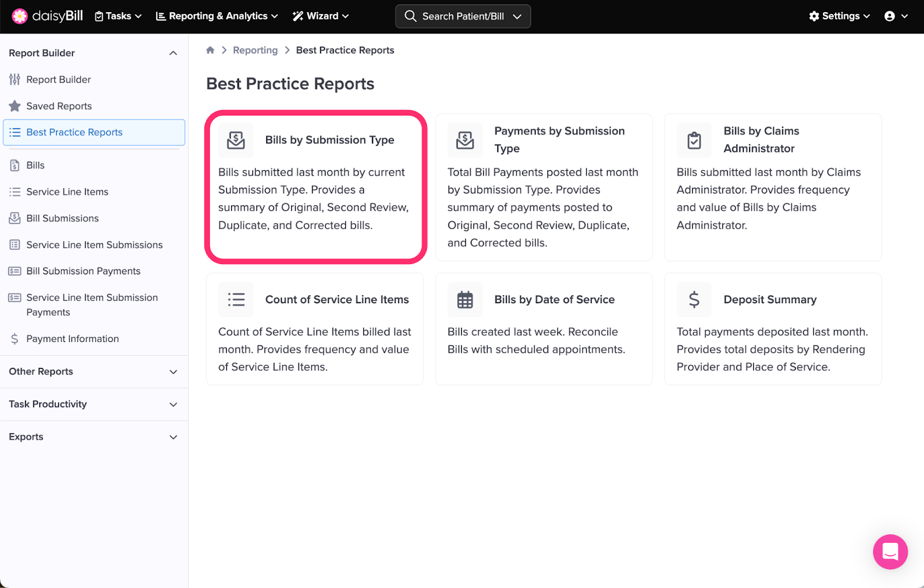Click the Count of Service Line Items list icon

(x=236, y=299)
